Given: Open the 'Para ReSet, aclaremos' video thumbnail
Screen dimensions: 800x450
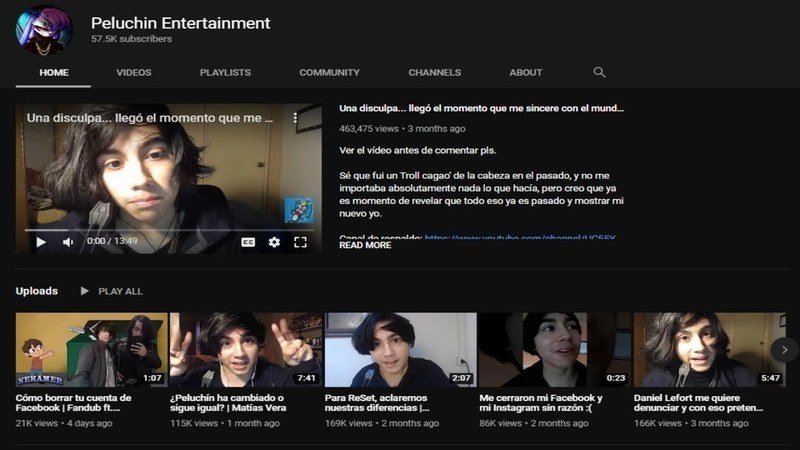Looking at the screenshot, I should coord(400,349).
